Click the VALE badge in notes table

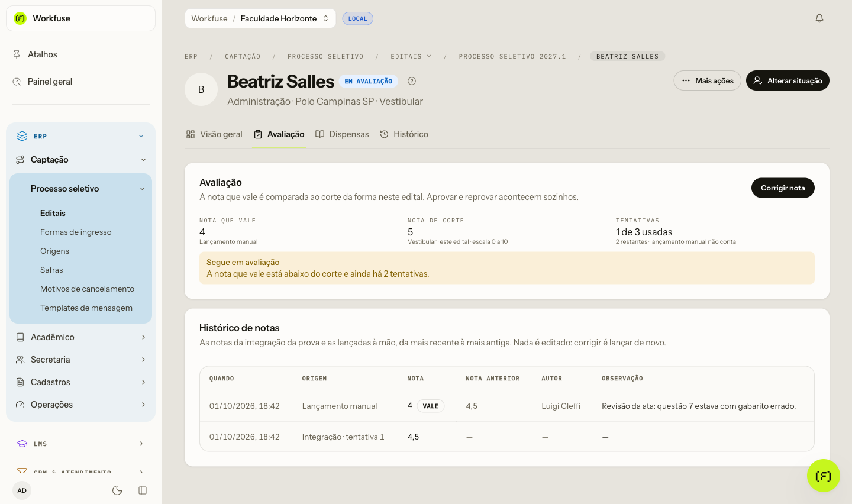[431, 406]
